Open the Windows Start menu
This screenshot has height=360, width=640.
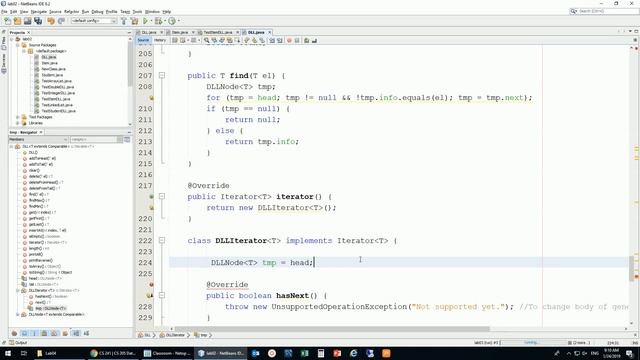point(7,353)
